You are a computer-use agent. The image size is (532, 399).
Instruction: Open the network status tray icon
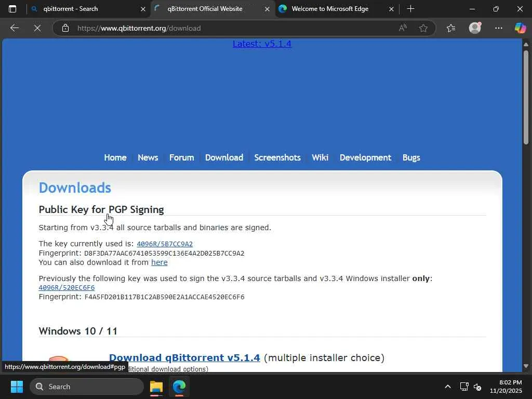point(464,387)
